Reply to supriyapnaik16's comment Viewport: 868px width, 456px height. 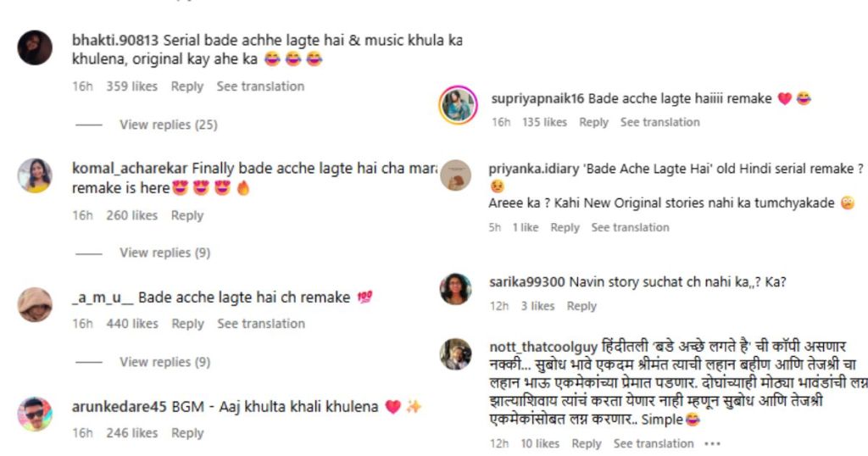(x=593, y=122)
